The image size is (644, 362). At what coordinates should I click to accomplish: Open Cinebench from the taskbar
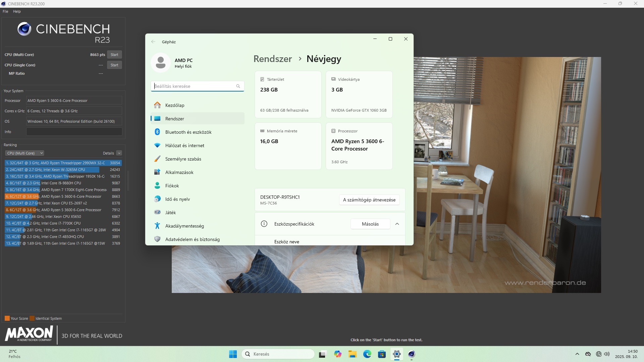[x=412, y=354]
